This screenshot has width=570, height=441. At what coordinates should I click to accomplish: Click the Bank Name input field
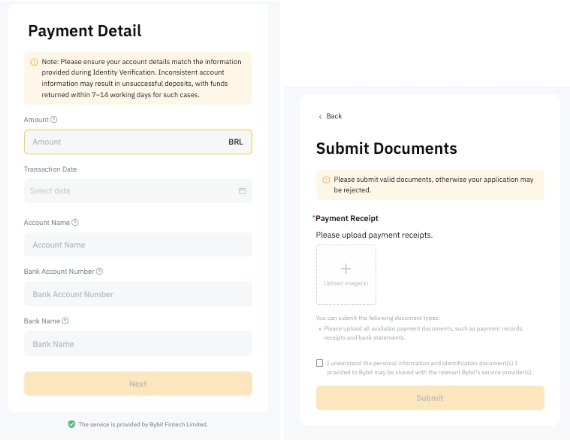click(138, 344)
